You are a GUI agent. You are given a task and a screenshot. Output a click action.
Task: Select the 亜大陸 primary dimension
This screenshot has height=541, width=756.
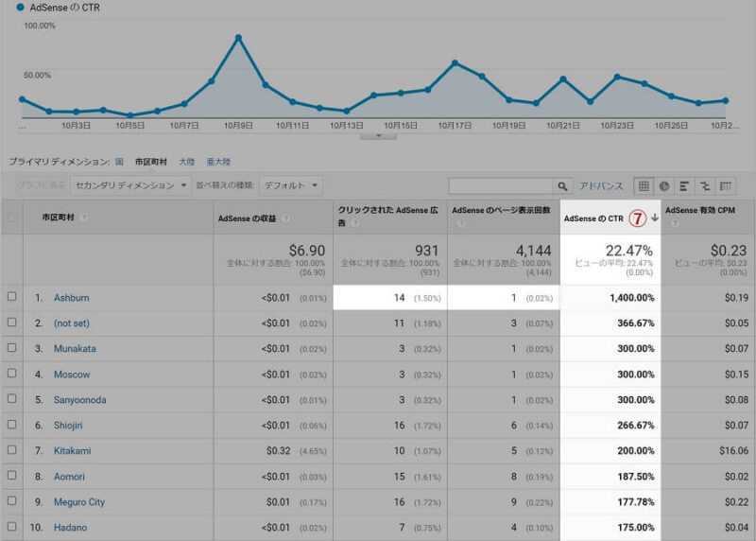coord(218,162)
